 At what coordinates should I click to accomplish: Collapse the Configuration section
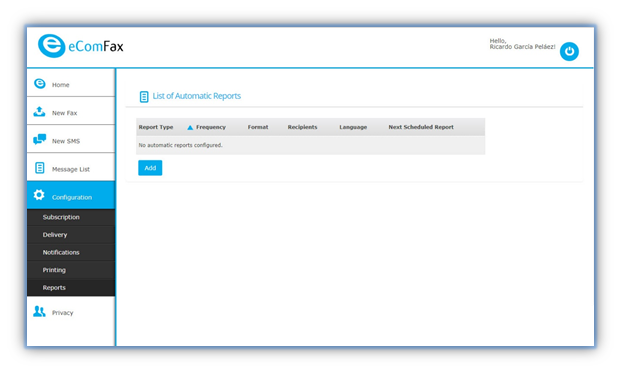click(71, 195)
